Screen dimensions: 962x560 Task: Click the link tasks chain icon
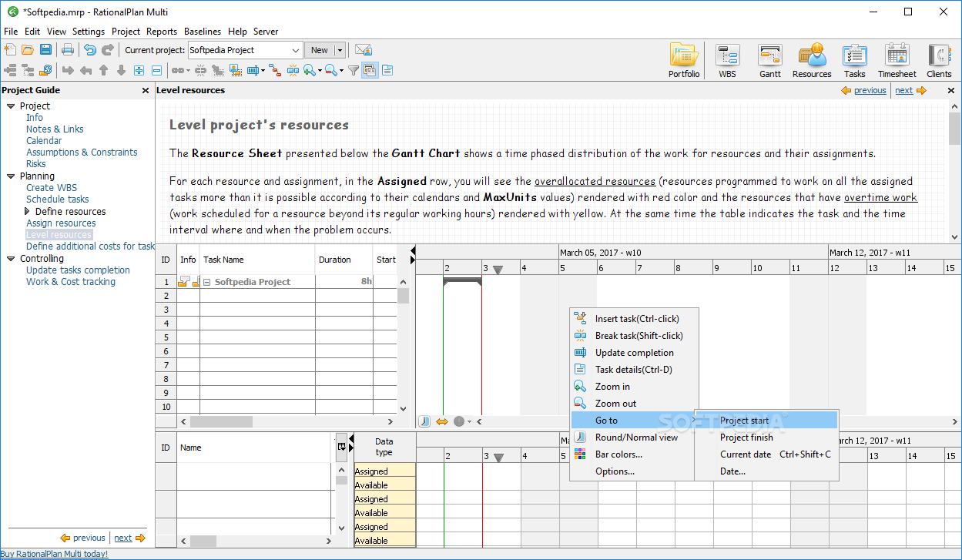177,70
